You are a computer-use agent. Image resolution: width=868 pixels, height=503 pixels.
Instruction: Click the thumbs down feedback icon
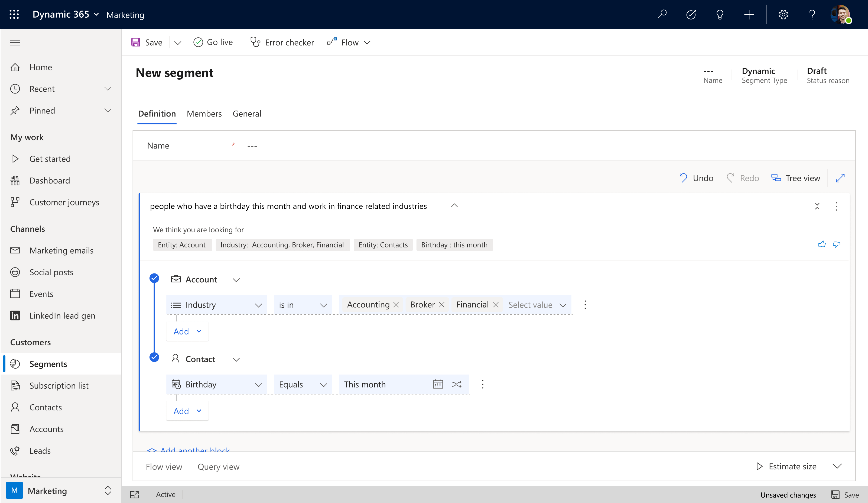(x=836, y=244)
